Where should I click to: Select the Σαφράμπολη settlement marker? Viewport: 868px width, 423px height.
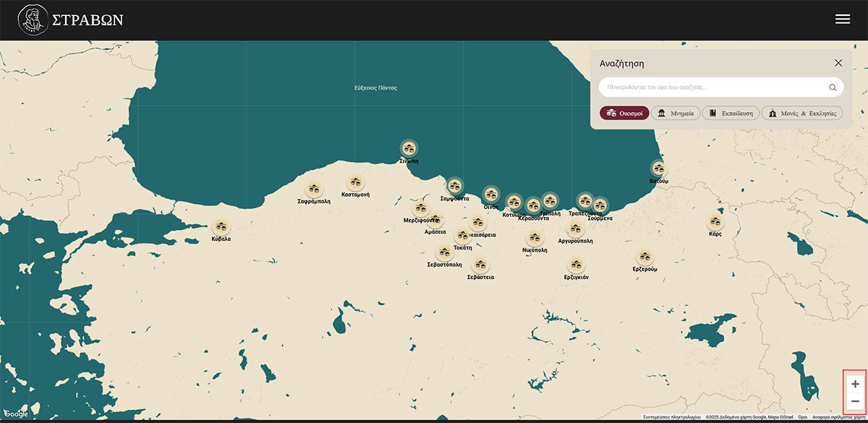314,189
